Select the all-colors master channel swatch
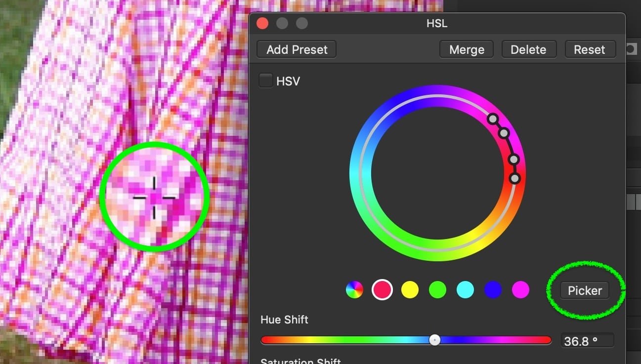641x364 pixels. tap(354, 290)
